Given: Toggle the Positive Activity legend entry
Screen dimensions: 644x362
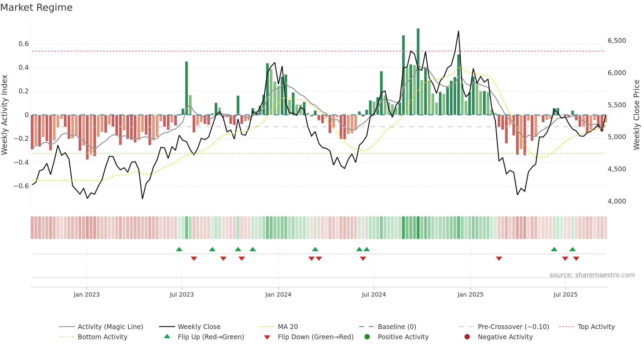Looking at the screenshot, I should coord(397,337).
